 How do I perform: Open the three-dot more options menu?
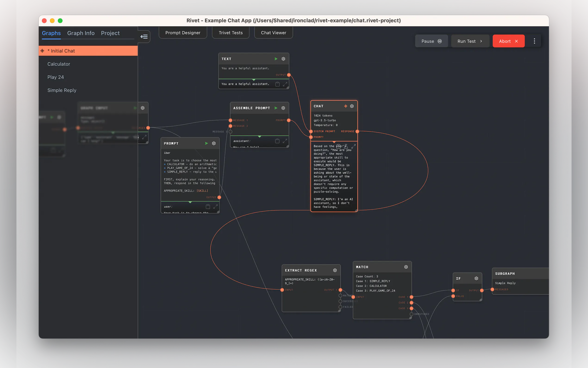tap(534, 41)
